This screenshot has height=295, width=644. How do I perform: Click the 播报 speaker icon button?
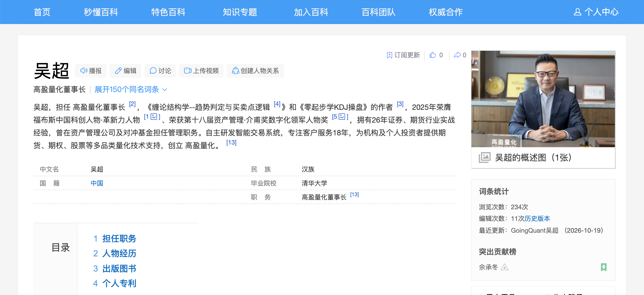[91, 71]
